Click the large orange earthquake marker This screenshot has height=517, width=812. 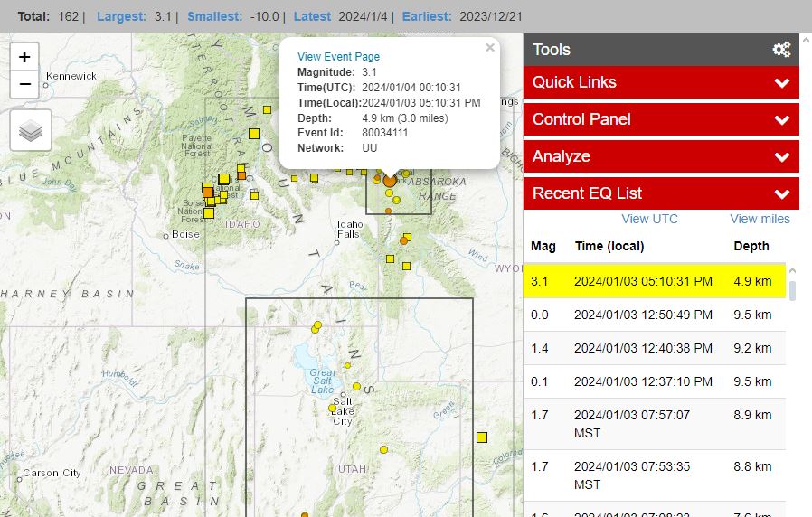point(390,181)
